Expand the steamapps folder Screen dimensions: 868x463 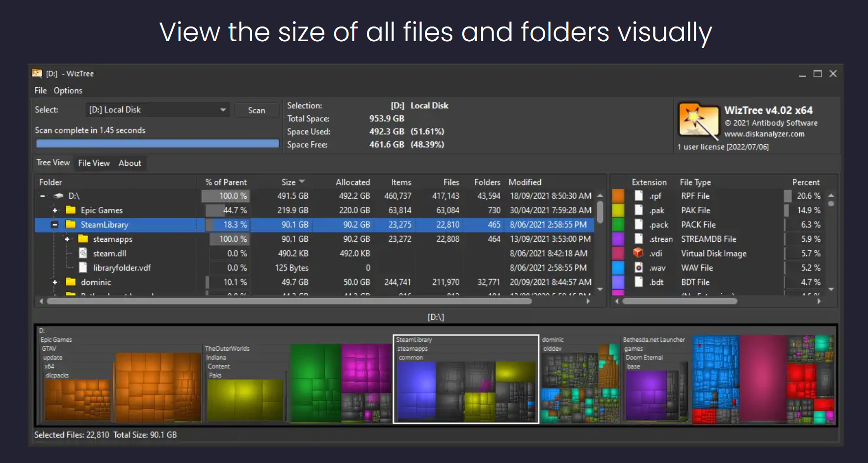pyautogui.click(x=67, y=239)
